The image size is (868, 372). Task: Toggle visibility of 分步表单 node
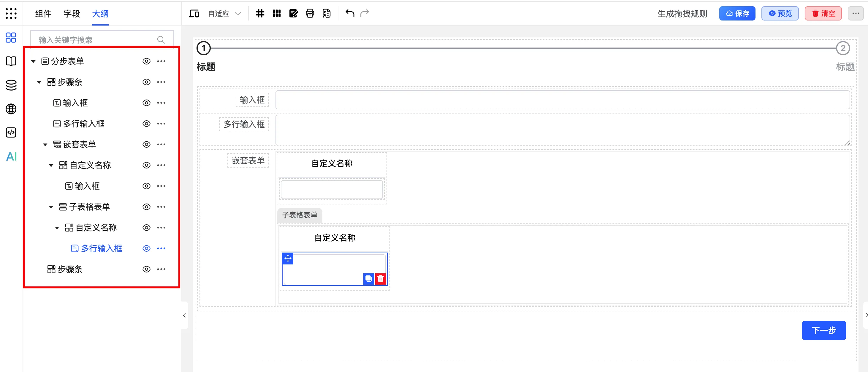[x=146, y=62]
